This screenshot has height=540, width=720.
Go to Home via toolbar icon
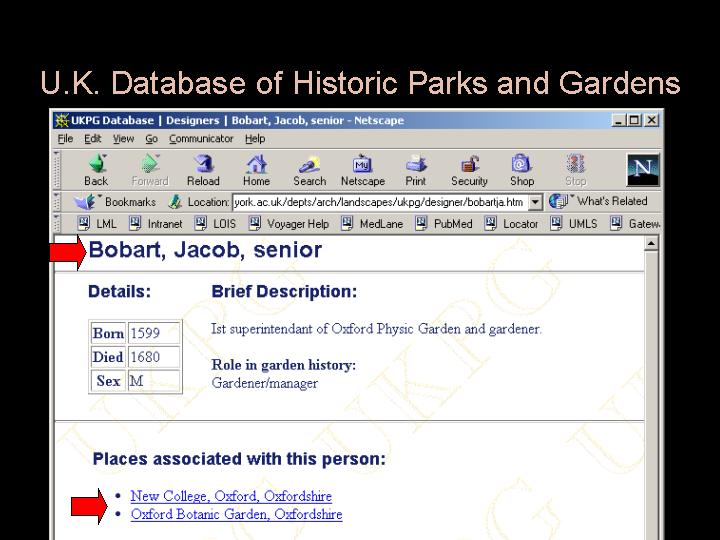(256, 169)
